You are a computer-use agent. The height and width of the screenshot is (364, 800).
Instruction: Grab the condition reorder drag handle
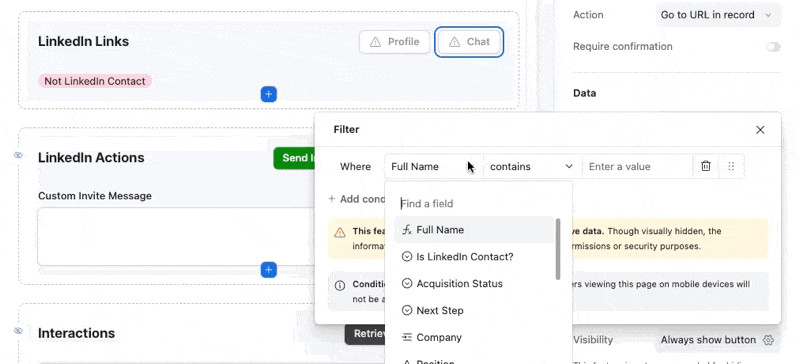point(731,166)
